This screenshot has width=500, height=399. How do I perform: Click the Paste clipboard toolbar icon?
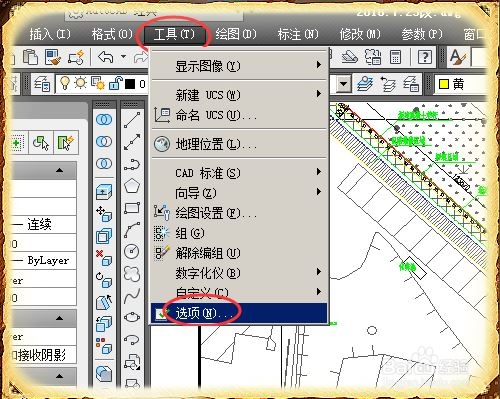(30, 57)
